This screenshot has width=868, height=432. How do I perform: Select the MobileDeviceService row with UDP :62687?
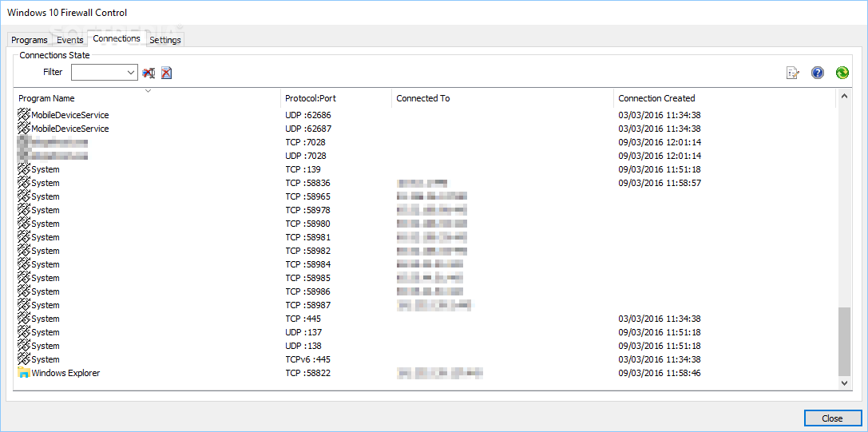tap(426, 129)
